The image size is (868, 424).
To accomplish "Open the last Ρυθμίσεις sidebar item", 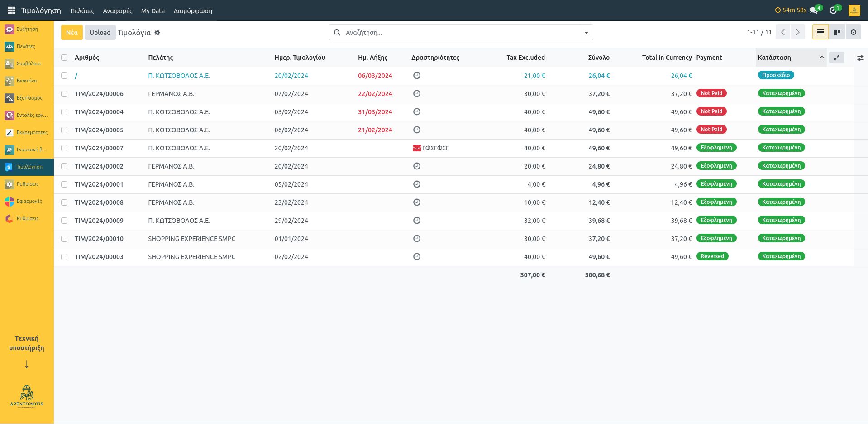I will pyautogui.click(x=27, y=218).
